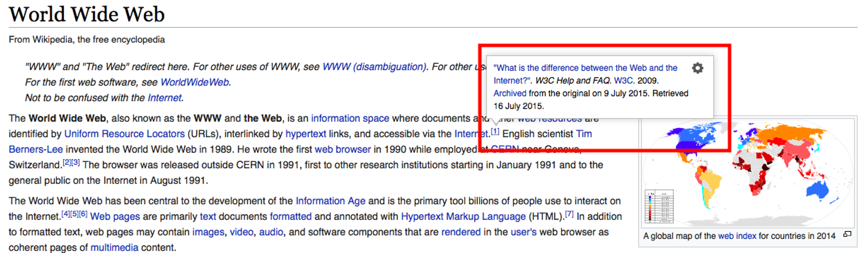
Task: Open the Tim Berners-Lee link
Action: point(36,149)
